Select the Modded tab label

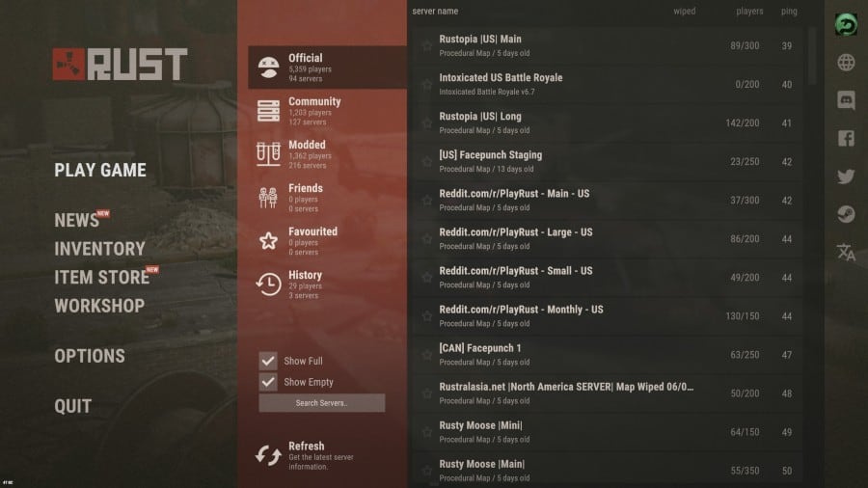click(307, 145)
